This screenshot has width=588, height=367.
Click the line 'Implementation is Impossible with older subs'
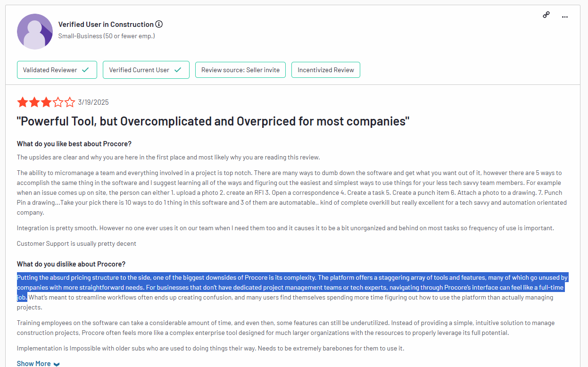(210, 349)
